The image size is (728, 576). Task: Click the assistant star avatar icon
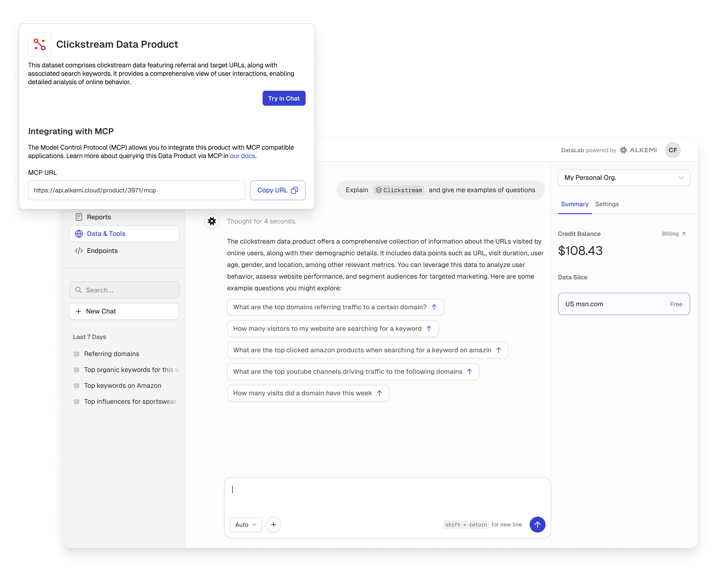[x=212, y=221]
